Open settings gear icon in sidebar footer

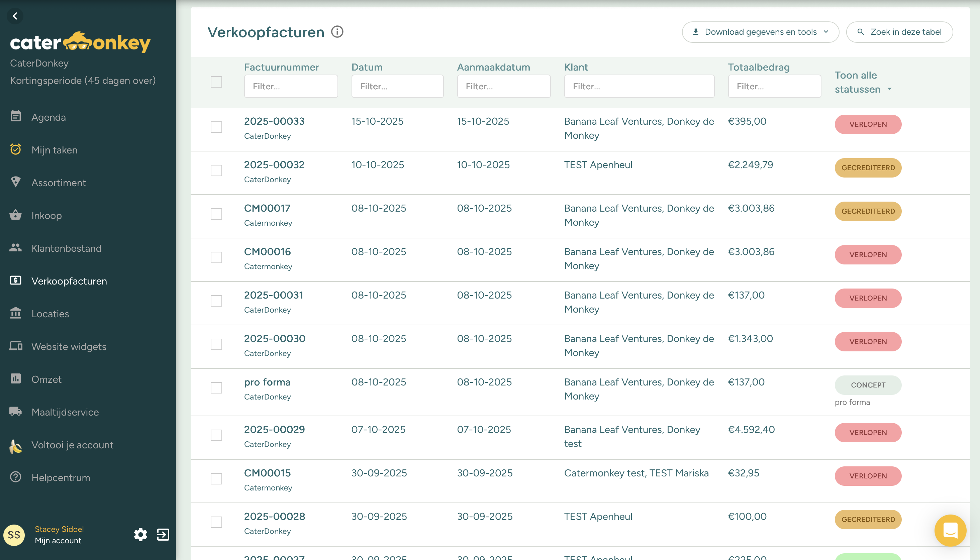(x=140, y=535)
